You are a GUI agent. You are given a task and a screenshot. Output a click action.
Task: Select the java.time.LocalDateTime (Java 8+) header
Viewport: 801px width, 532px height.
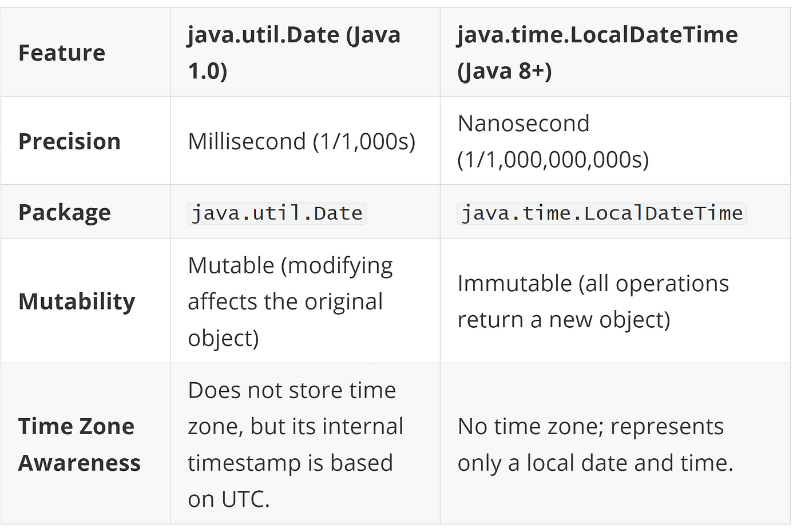coord(615,52)
